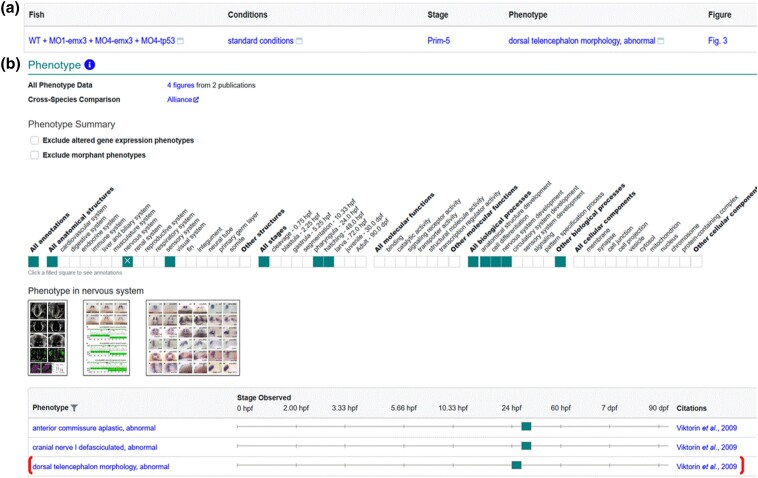The image size is (758, 478).
Task: Open the first grayscale microscopy figure thumbnail
Action: point(47,337)
